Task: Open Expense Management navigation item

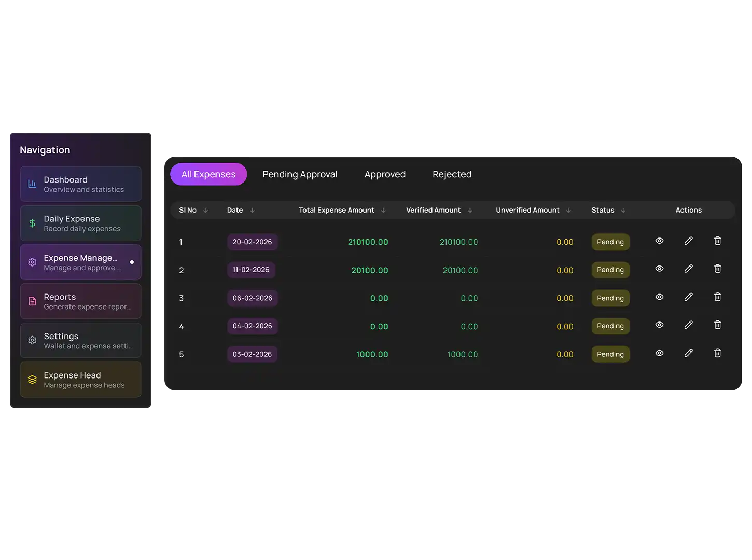Action: click(x=80, y=262)
